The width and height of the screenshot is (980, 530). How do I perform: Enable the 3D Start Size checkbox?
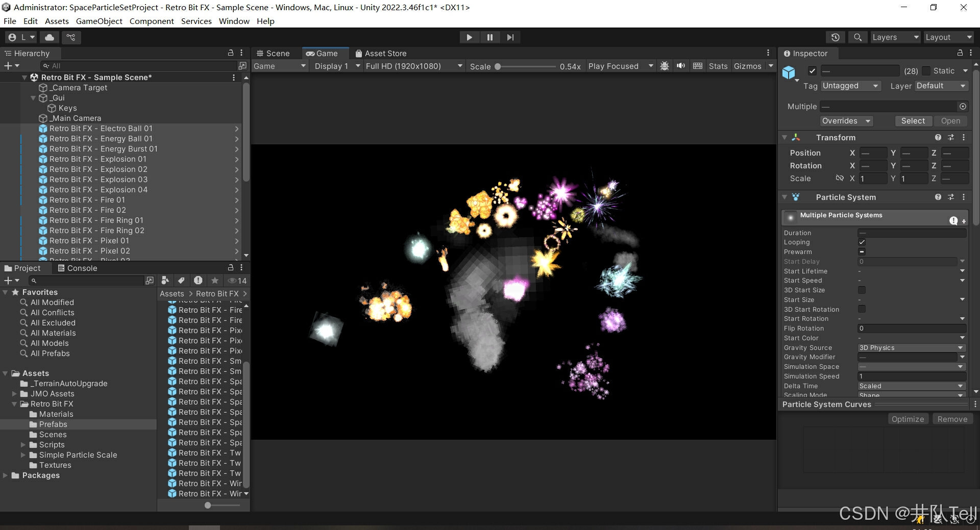(862, 290)
